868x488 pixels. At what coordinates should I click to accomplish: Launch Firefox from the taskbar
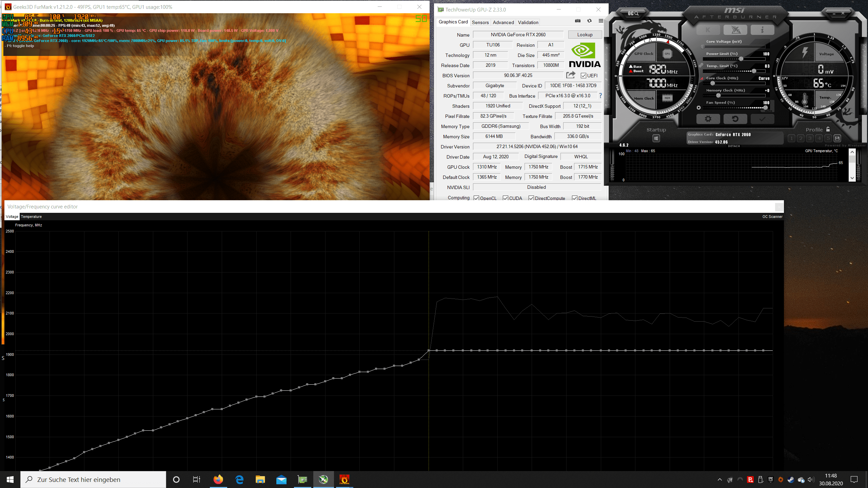[x=218, y=480]
